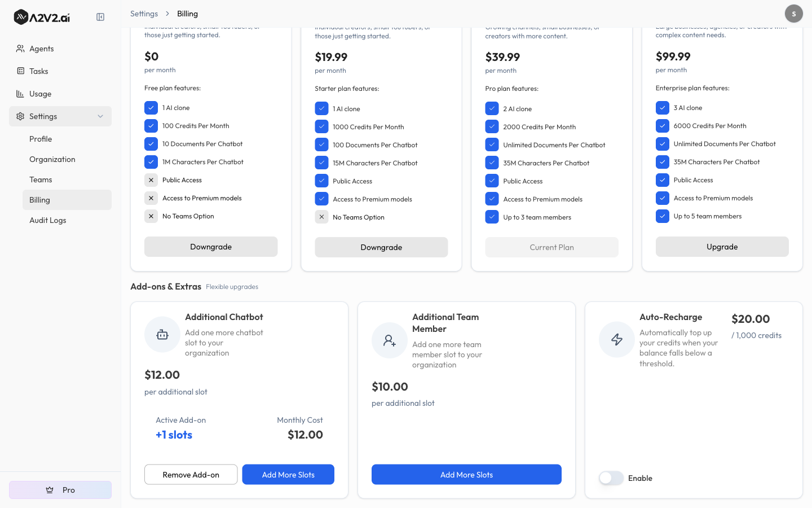The image size is (812, 508).
Task: Click the $99.99 Enterprise price
Action: click(x=673, y=56)
